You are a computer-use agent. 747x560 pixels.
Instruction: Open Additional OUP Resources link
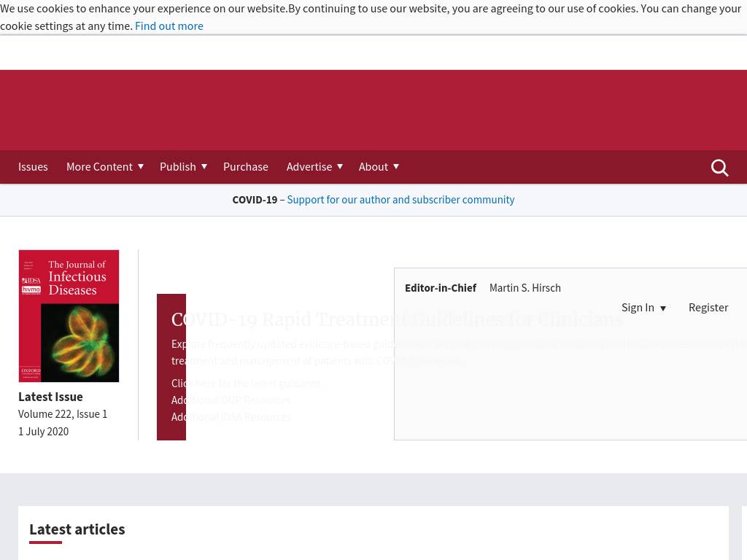[231, 400]
